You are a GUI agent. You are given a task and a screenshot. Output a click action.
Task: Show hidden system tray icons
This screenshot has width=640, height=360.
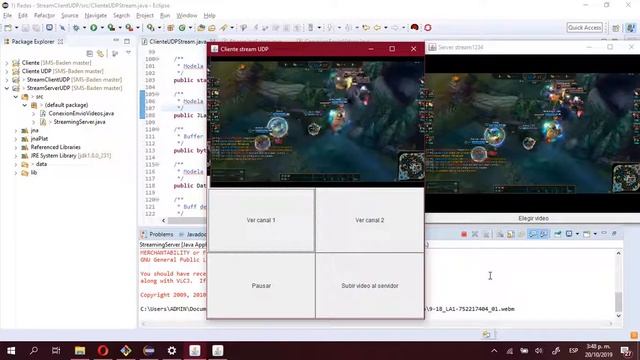point(494,351)
